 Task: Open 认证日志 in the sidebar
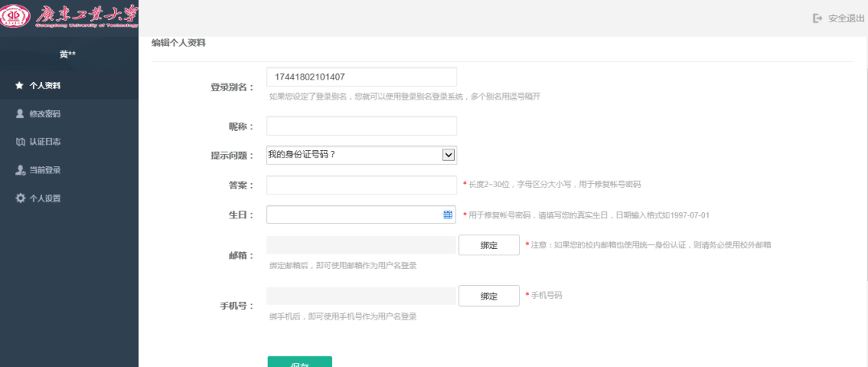coord(69,142)
